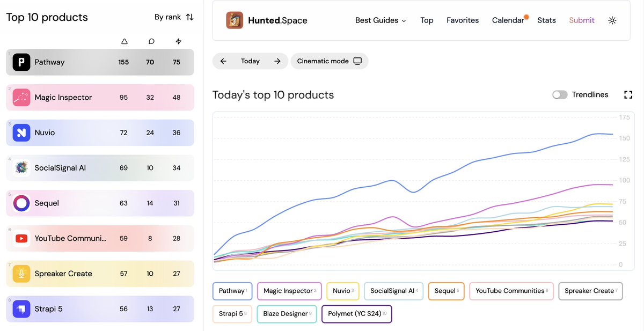Click the Magic Inspector product icon

click(x=21, y=98)
